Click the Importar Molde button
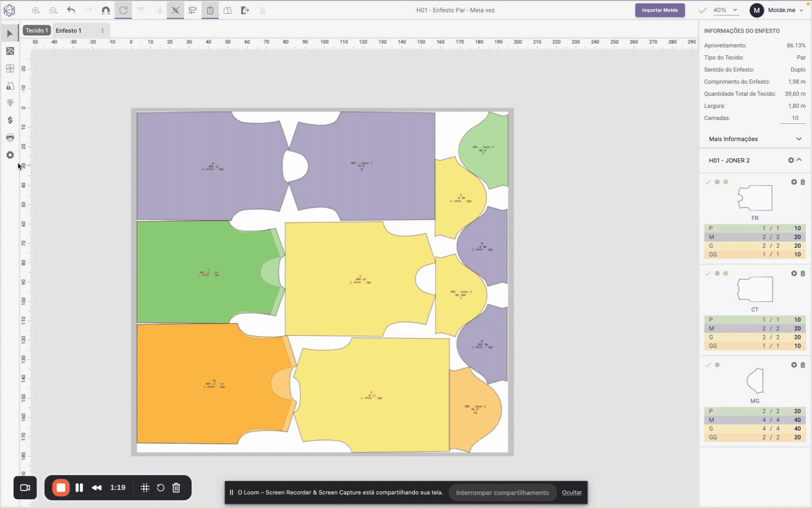 point(660,10)
